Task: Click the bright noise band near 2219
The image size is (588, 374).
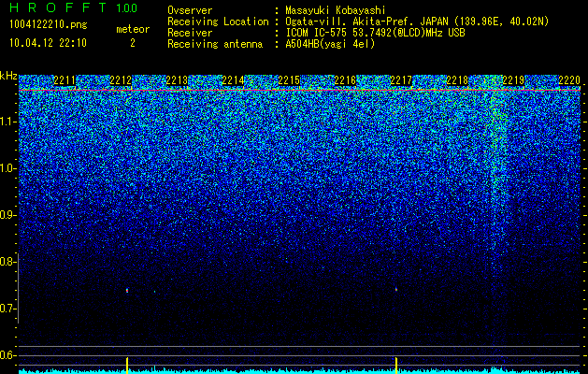Action: (x=498, y=165)
